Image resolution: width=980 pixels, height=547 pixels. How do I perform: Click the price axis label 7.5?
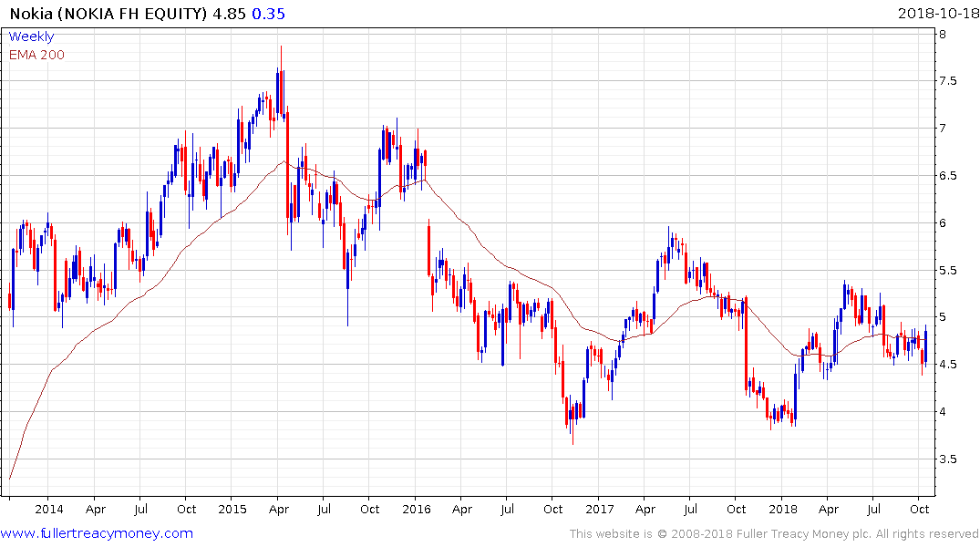point(947,81)
